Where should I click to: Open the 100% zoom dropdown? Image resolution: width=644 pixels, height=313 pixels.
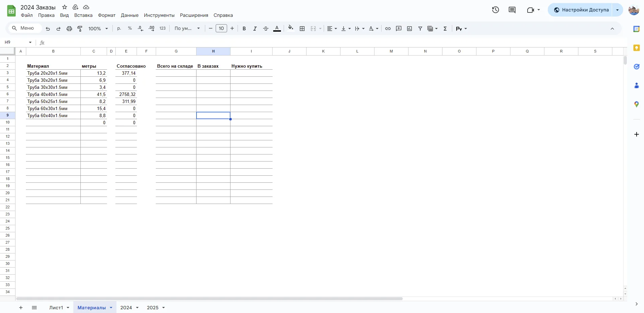click(98, 29)
